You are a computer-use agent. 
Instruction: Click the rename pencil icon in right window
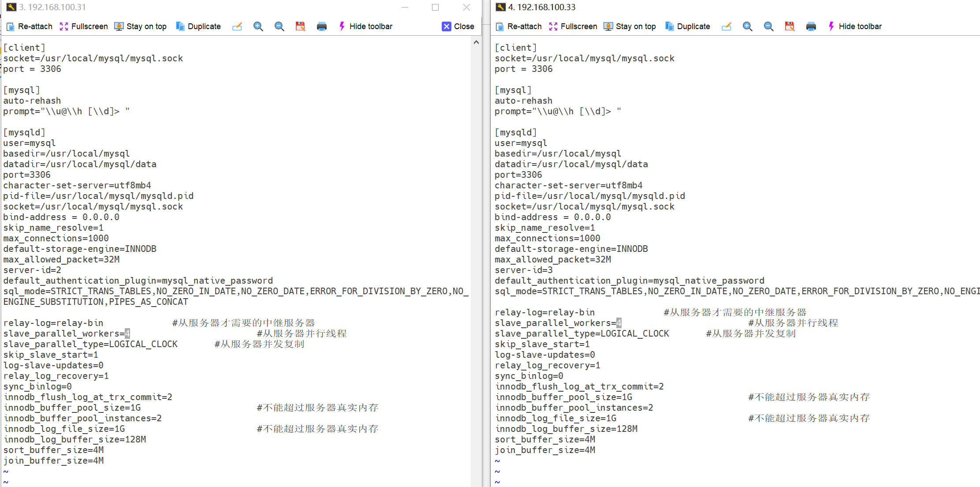[x=727, y=26]
